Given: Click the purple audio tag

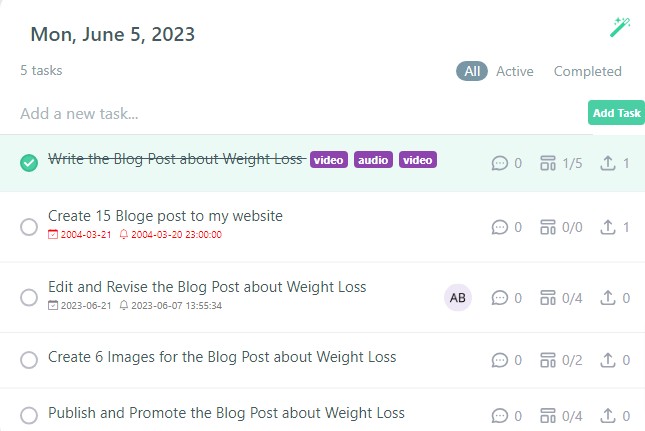Looking at the screenshot, I should 373,160.
